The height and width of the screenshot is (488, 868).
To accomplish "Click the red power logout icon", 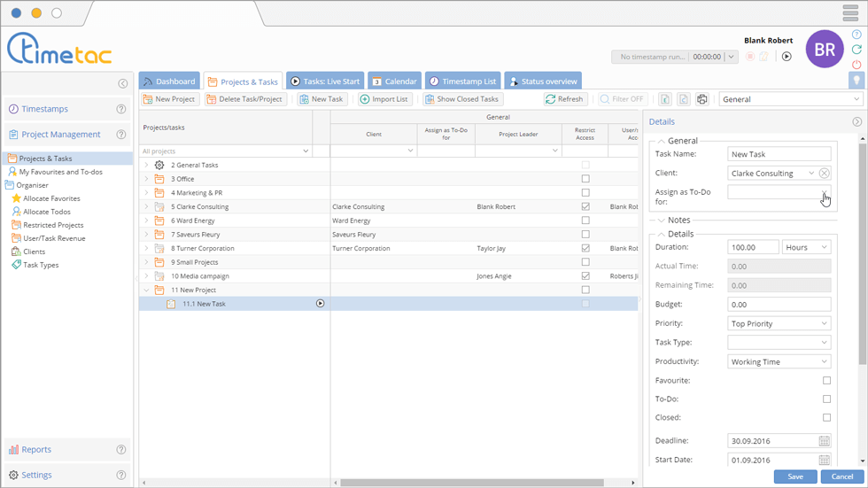I will (856, 64).
